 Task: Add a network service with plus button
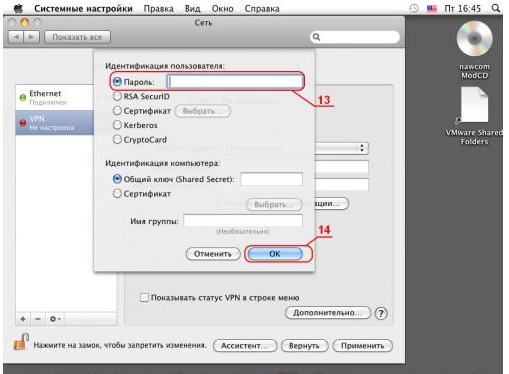(x=23, y=319)
